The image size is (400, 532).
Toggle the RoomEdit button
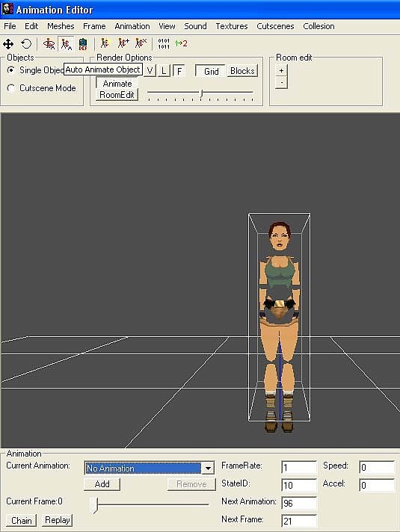pyautogui.click(x=117, y=95)
